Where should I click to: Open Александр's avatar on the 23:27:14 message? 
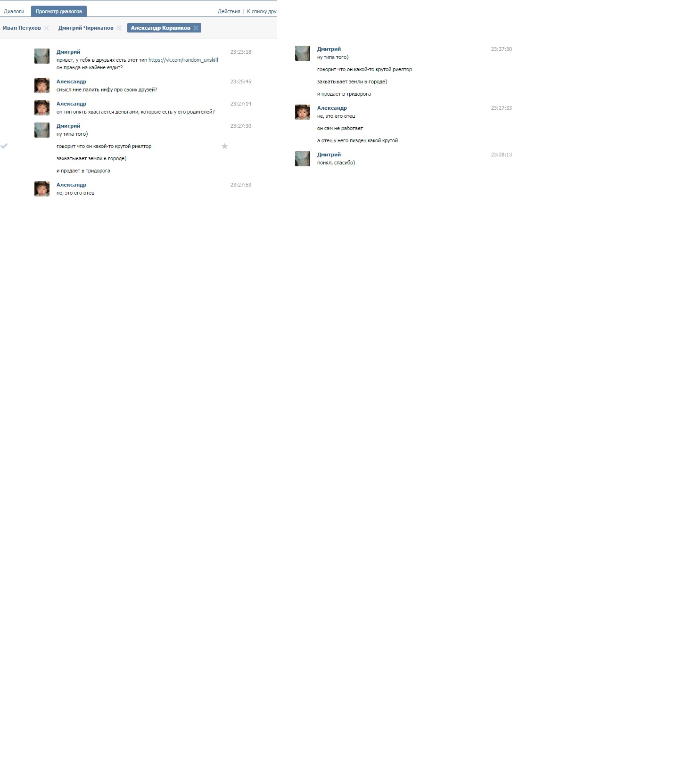(42, 108)
